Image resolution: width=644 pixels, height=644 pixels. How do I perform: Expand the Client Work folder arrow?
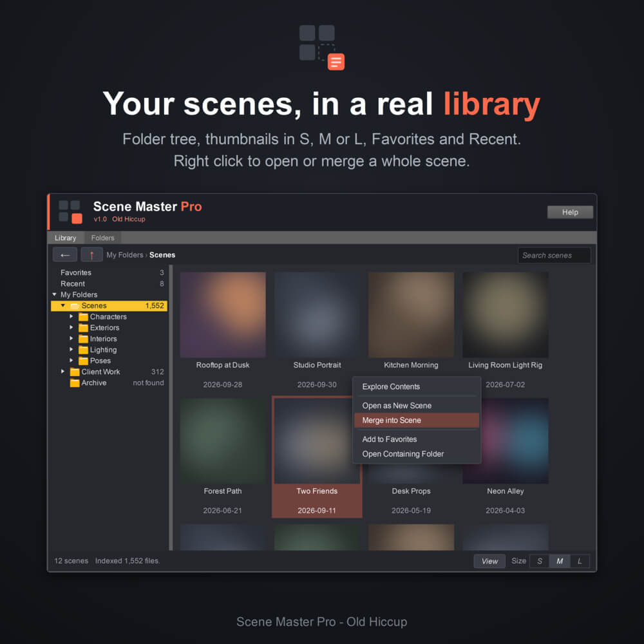point(63,372)
